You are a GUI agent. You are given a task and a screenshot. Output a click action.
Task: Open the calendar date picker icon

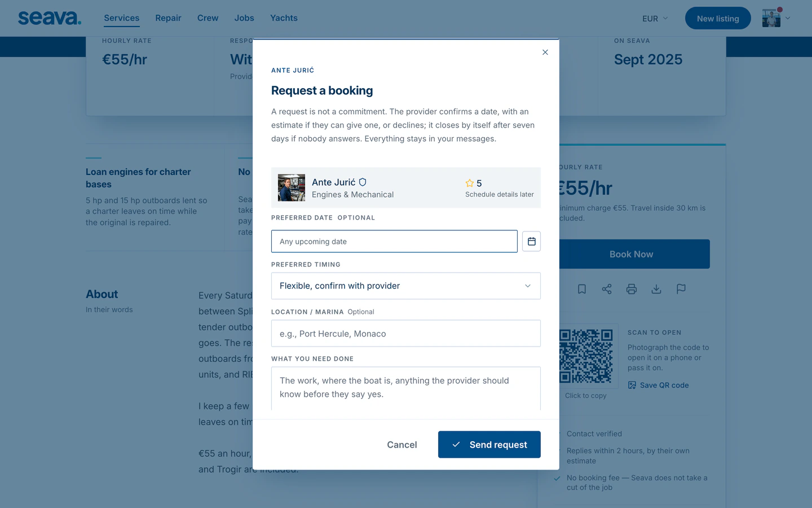tap(531, 242)
